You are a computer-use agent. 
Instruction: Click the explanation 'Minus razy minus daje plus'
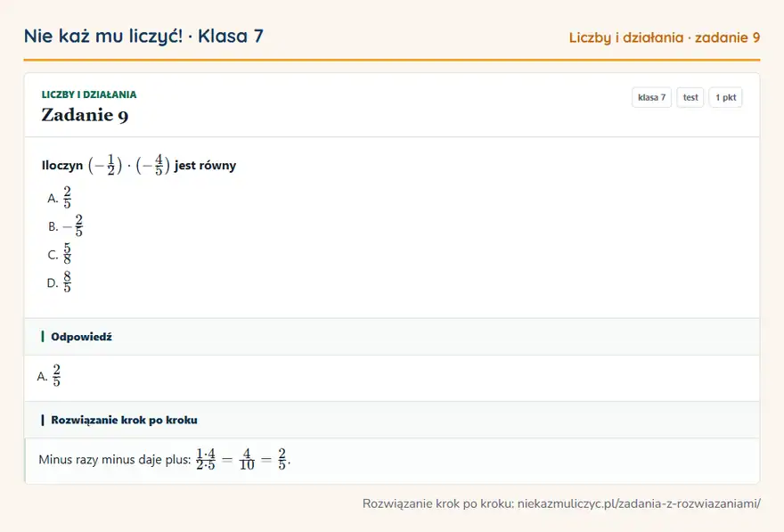[x=165, y=460]
